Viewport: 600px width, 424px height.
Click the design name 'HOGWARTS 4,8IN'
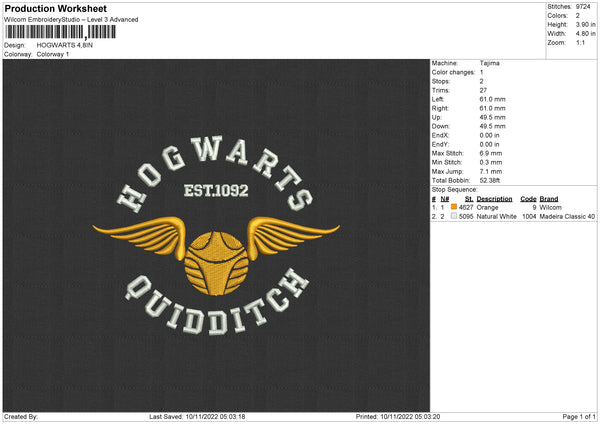pyautogui.click(x=65, y=45)
